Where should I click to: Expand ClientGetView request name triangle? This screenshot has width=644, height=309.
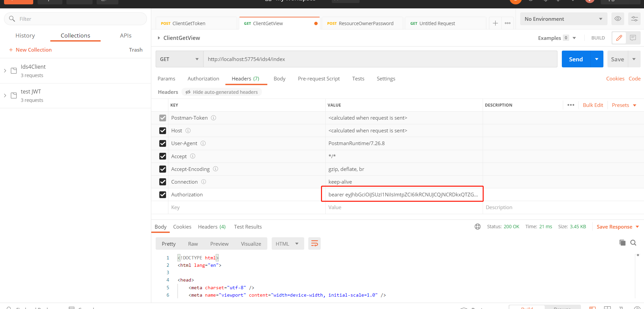click(x=159, y=38)
